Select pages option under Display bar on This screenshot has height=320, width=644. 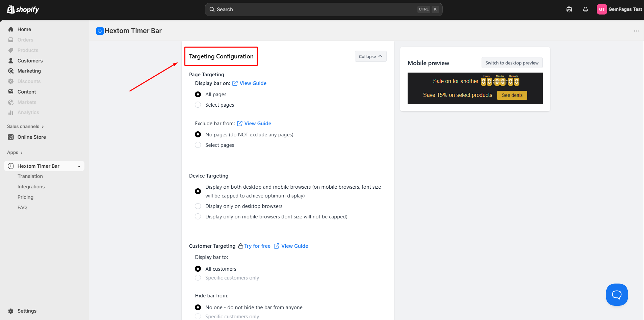(198, 105)
